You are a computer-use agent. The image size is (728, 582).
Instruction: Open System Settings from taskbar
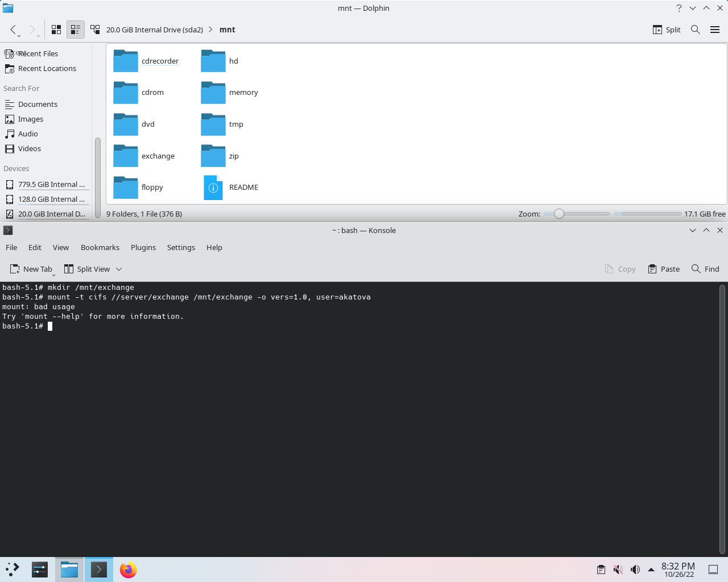pos(40,569)
